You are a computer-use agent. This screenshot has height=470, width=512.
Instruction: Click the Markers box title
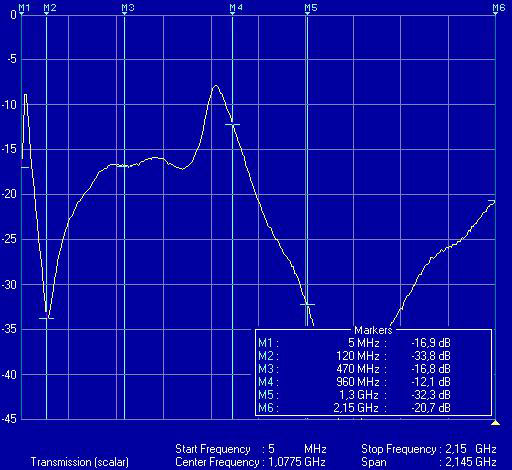(x=373, y=330)
